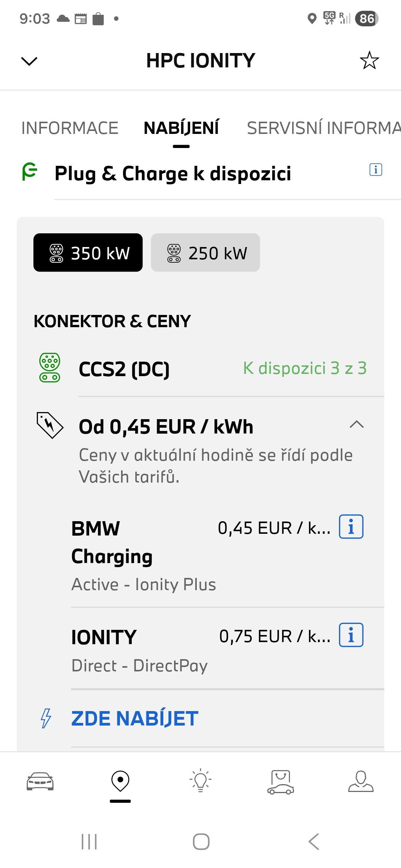
Task: Tap the ZDE NABÍJET link
Action: point(134,719)
